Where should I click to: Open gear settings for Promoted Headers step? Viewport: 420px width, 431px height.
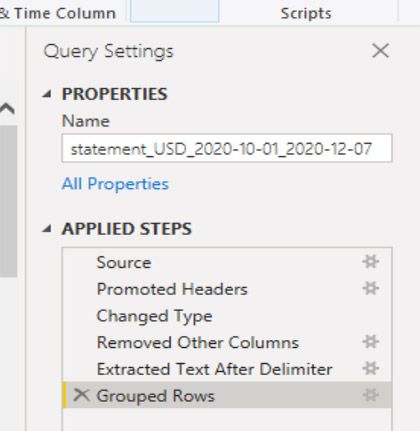click(370, 288)
